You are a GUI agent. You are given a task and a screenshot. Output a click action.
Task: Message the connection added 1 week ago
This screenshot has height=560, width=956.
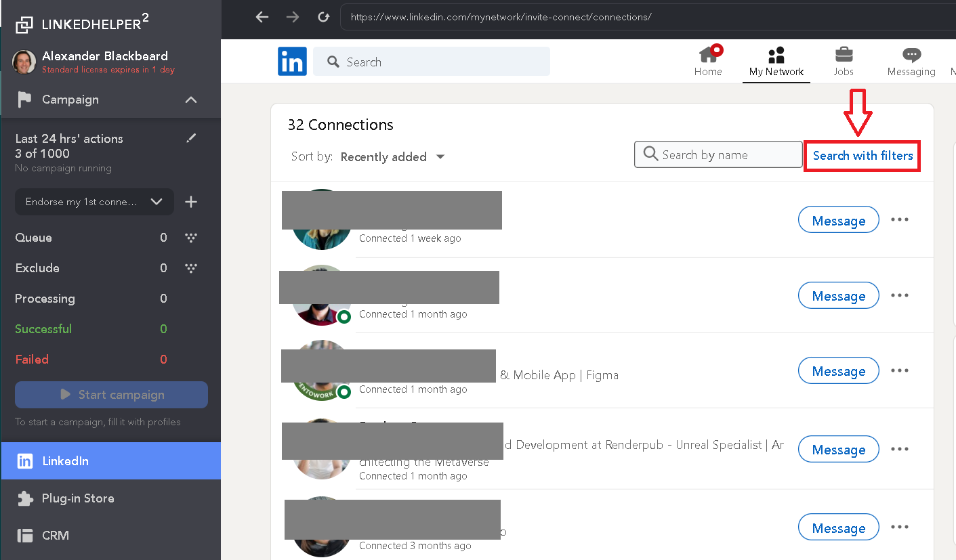coord(839,221)
